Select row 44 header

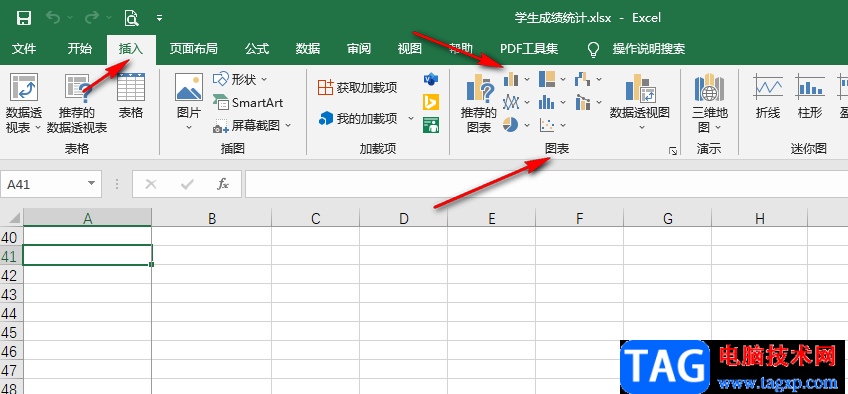tap(11, 313)
